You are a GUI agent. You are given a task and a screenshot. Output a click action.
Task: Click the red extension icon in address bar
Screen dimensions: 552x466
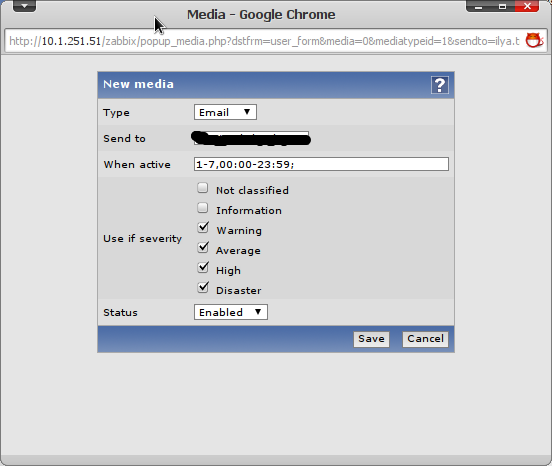point(534,40)
